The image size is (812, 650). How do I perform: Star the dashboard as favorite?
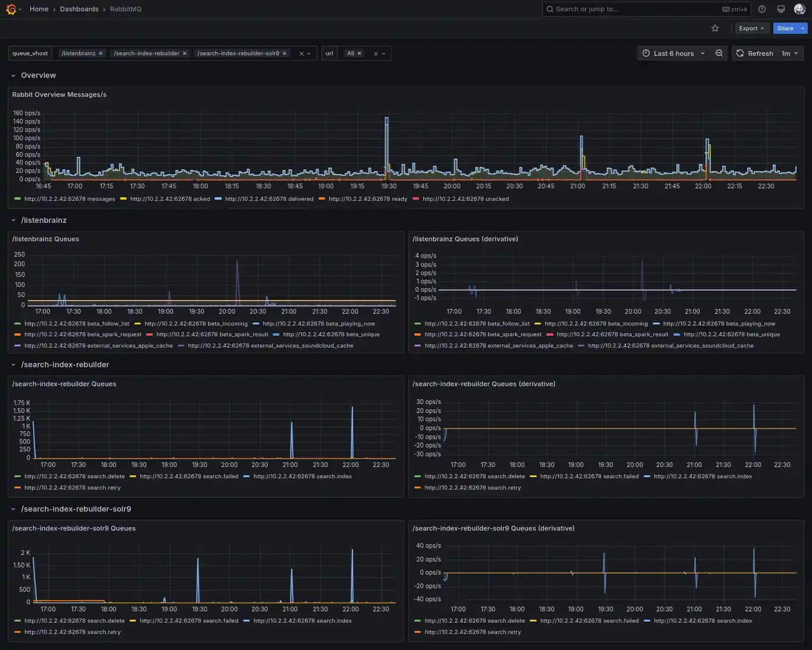(715, 29)
